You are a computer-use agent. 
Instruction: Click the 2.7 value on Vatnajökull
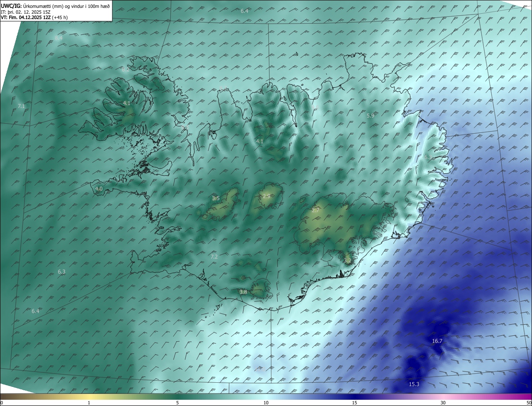315,210
